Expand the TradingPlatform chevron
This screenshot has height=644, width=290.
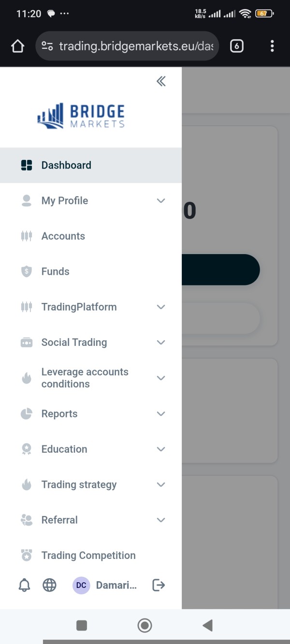pyautogui.click(x=161, y=307)
